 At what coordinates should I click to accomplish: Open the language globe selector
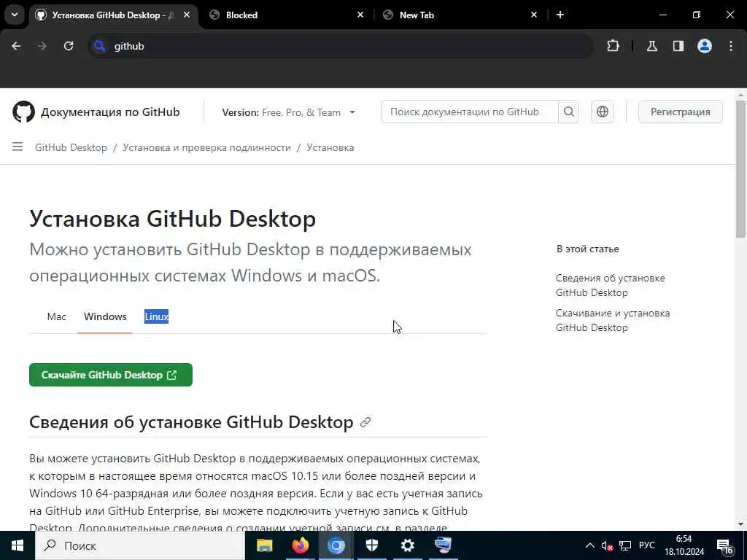click(602, 112)
